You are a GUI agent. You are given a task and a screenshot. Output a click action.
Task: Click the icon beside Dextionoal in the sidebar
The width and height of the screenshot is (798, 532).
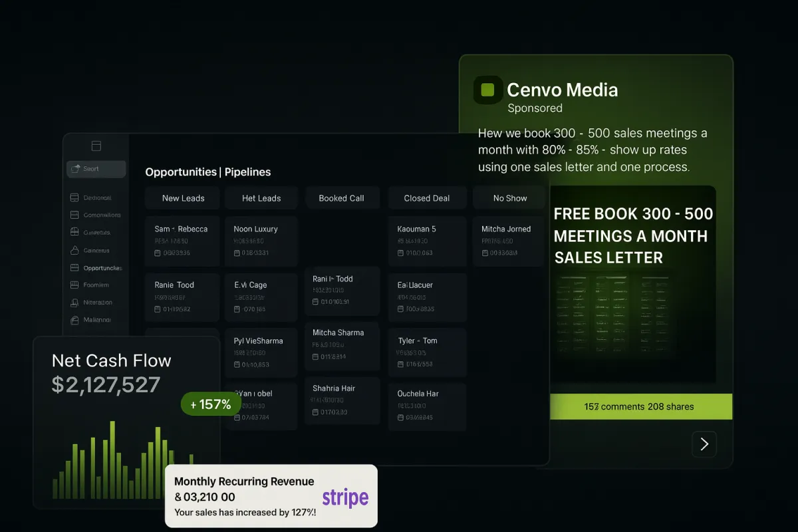pos(74,198)
